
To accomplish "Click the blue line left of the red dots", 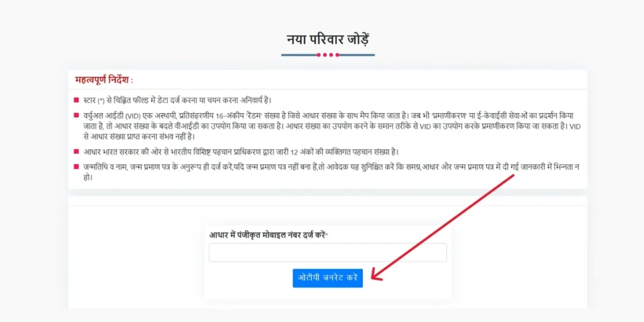I will pyautogui.click(x=299, y=55).
